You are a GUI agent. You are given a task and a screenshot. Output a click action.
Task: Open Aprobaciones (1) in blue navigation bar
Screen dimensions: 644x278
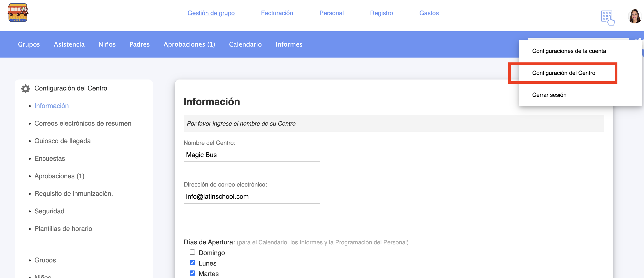(x=189, y=44)
